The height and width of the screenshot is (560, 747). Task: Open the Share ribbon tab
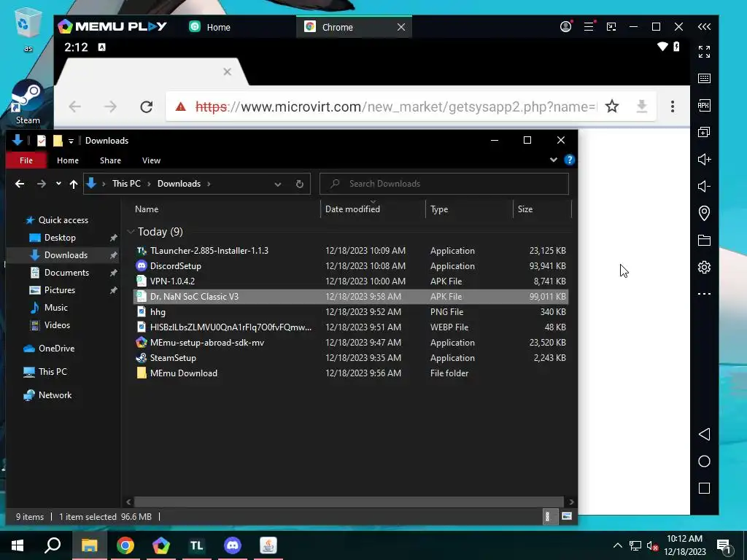coord(110,160)
